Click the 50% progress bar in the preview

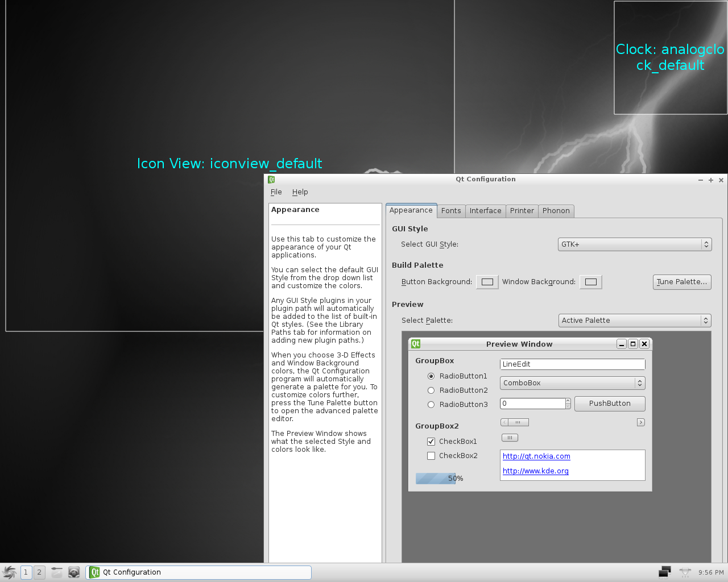(x=439, y=479)
